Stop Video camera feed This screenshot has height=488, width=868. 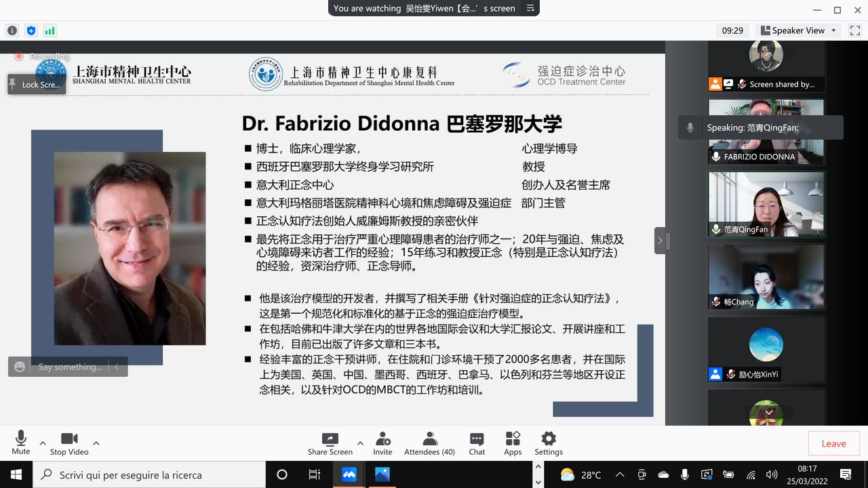point(69,443)
